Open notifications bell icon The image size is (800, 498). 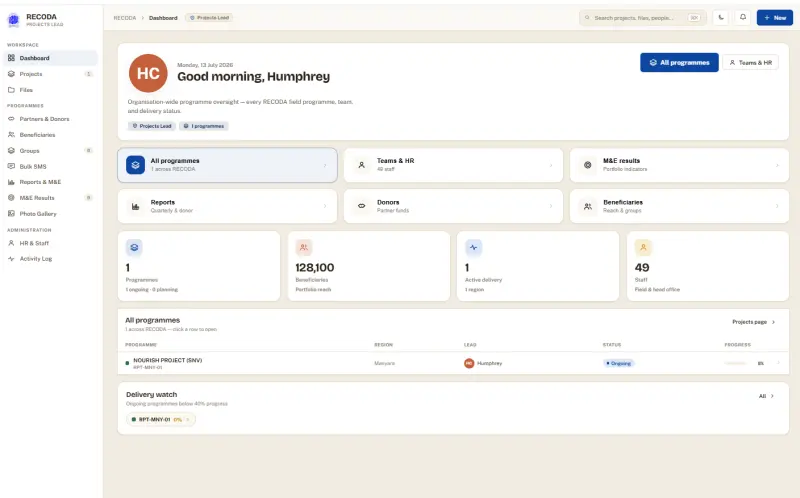743,17
